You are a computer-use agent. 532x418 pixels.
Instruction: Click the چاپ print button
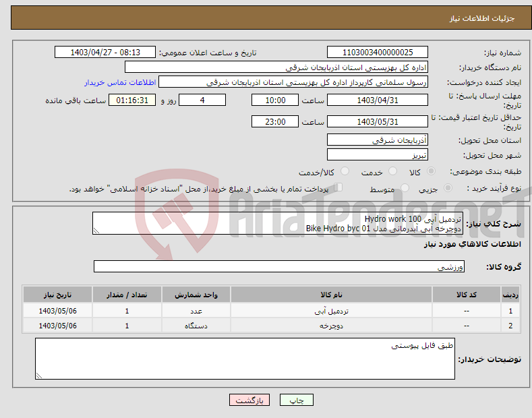[x=296, y=400]
